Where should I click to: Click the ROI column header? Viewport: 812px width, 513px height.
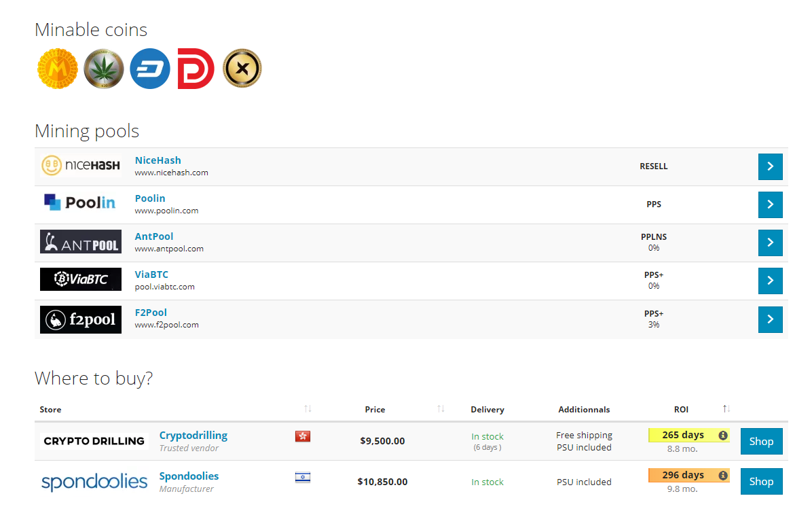tap(681, 409)
